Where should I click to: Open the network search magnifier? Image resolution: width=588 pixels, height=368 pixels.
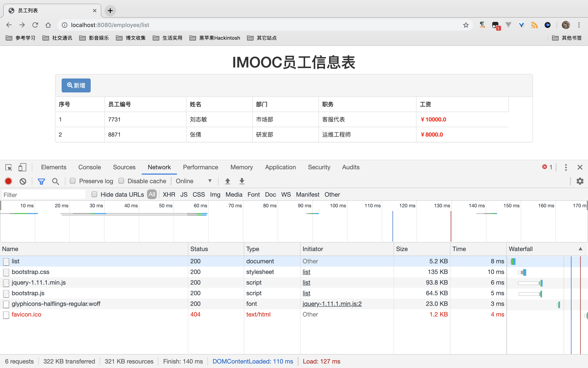(x=56, y=181)
